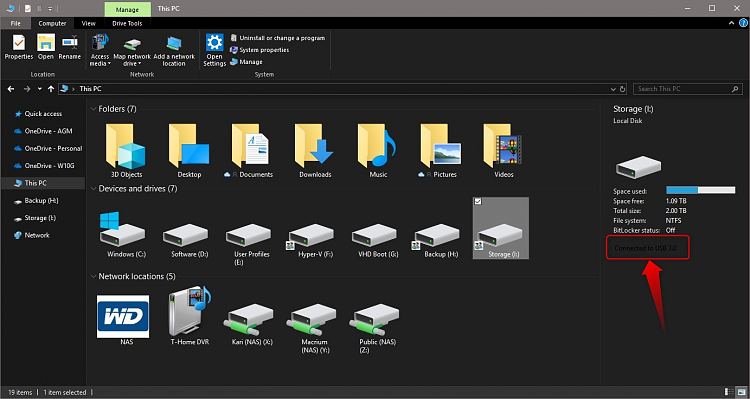Screen dimensions: 750x399
Task: Go back with the back arrow
Action: coord(11,89)
